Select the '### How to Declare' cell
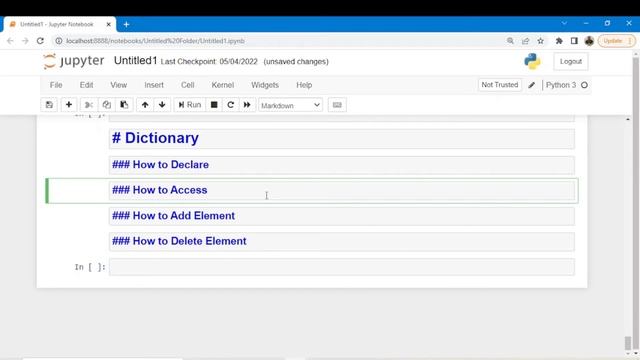The height and width of the screenshot is (360, 640). coord(342,165)
